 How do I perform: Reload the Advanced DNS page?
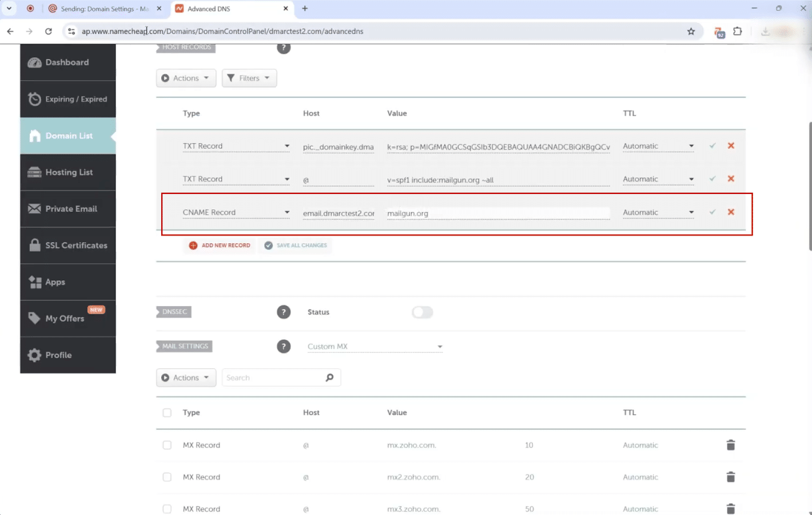(49, 31)
